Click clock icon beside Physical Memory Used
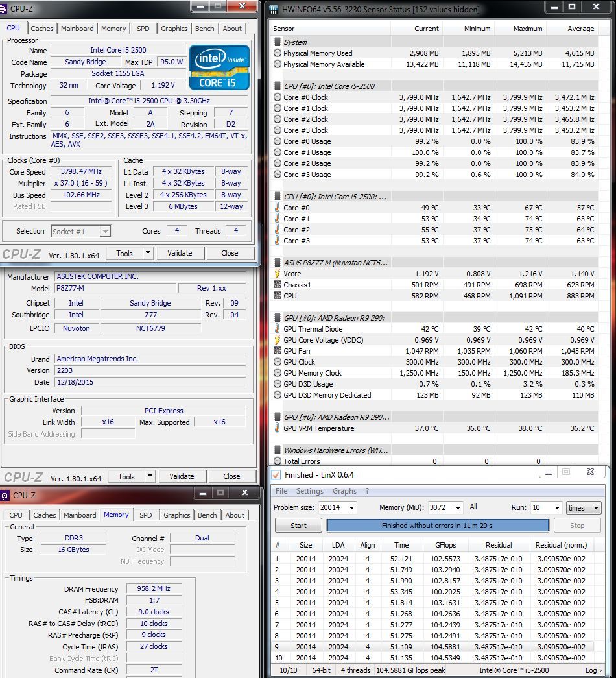Image resolution: width=616 pixels, height=678 pixels. click(278, 53)
